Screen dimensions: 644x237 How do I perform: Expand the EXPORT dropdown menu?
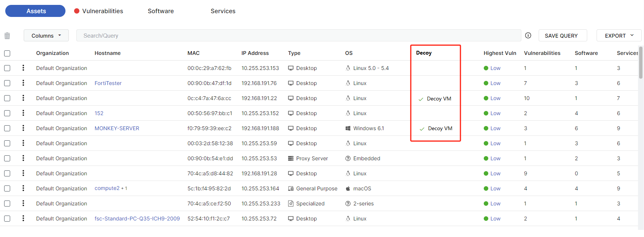[619, 36]
